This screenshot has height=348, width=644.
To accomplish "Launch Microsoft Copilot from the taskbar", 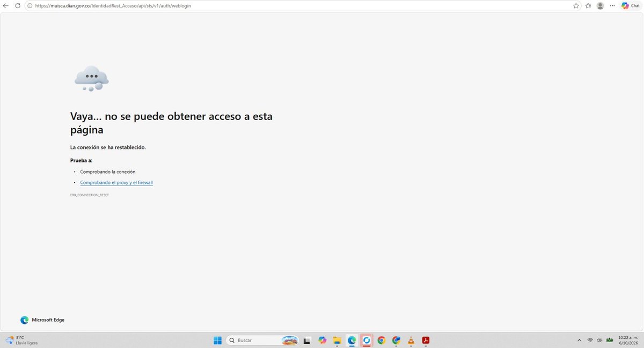I will pyautogui.click(x=322, y=340).
